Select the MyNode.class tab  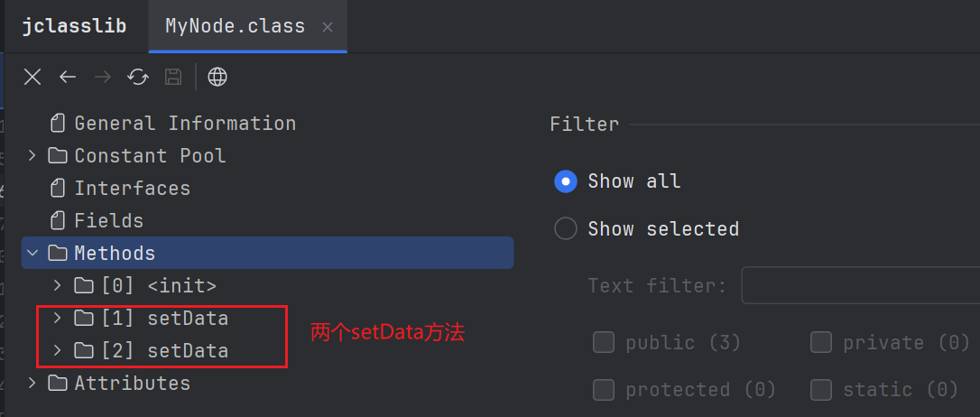(x=235, y=25)
